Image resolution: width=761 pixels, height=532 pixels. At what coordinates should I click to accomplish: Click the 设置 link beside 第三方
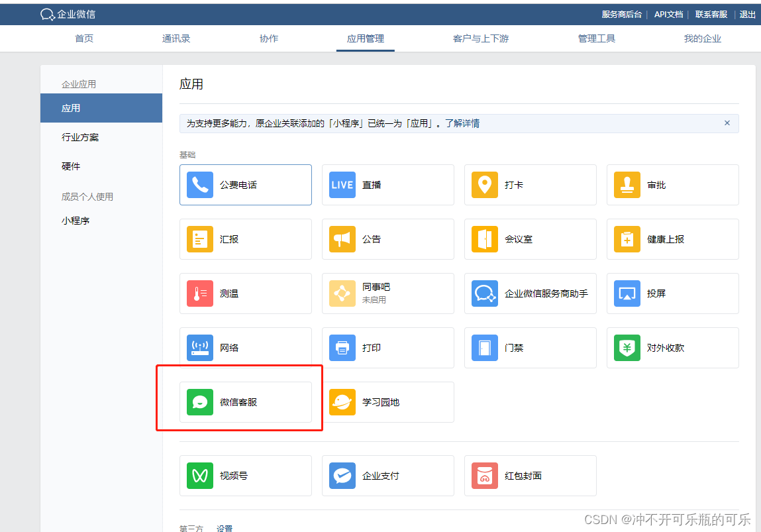pos(225,528)
